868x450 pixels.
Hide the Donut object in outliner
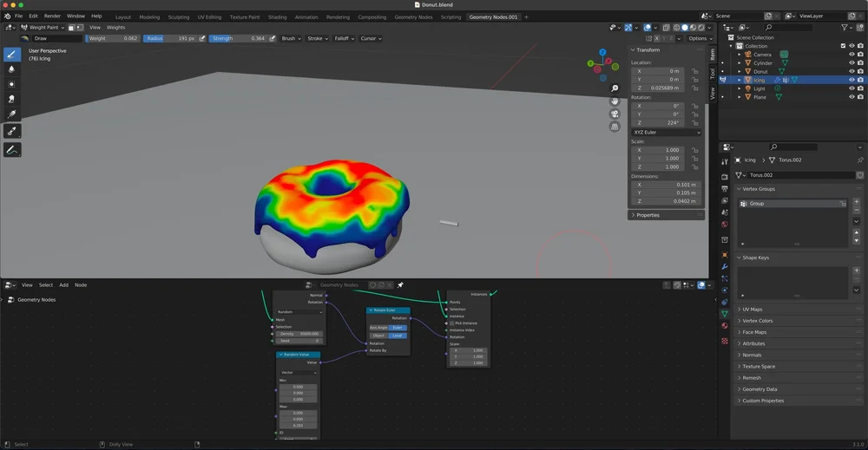(852, 71)
